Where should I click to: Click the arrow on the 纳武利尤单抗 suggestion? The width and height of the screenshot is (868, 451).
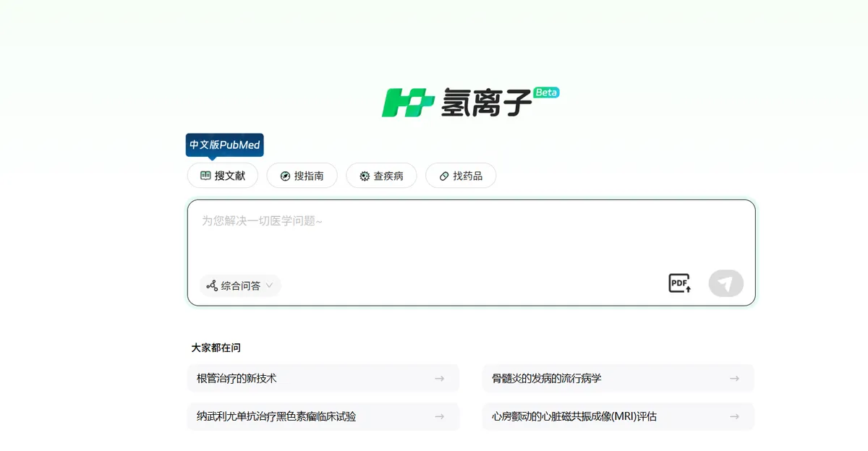click(x=439, y=416)
